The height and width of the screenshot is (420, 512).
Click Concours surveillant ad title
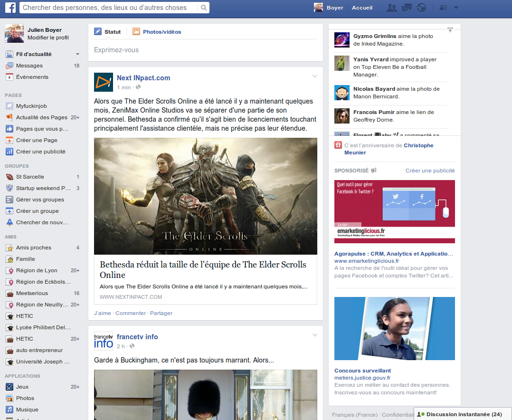click(362, 371)
